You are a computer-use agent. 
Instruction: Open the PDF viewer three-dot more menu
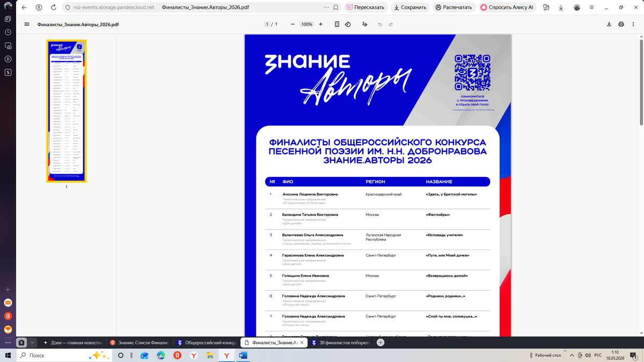[634, 24]
